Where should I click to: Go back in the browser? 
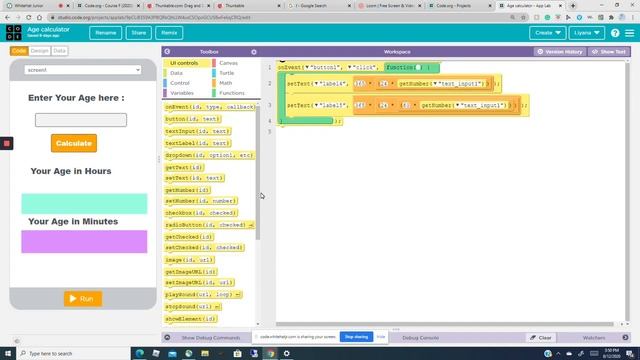(7, 18)
